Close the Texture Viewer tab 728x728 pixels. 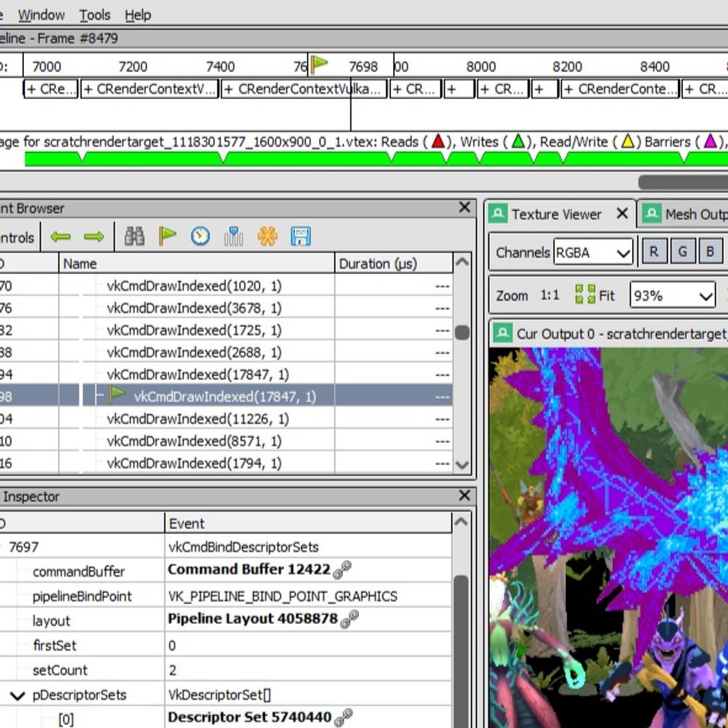click(622, 213)
